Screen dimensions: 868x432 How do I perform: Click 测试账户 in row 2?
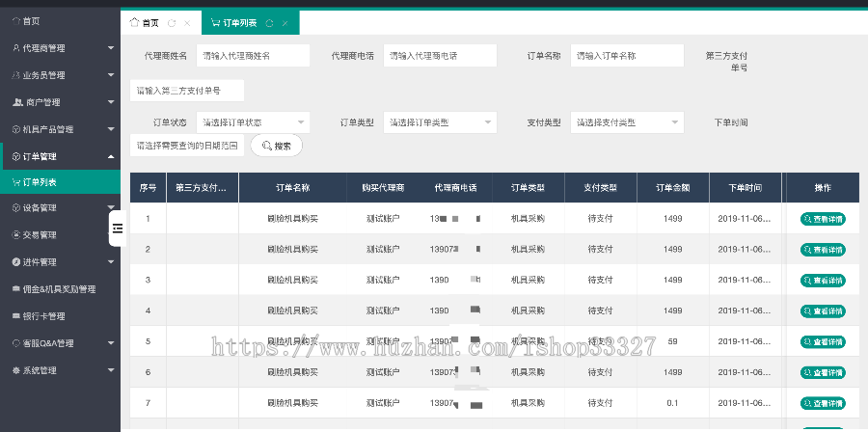click(x=383, y=250)
